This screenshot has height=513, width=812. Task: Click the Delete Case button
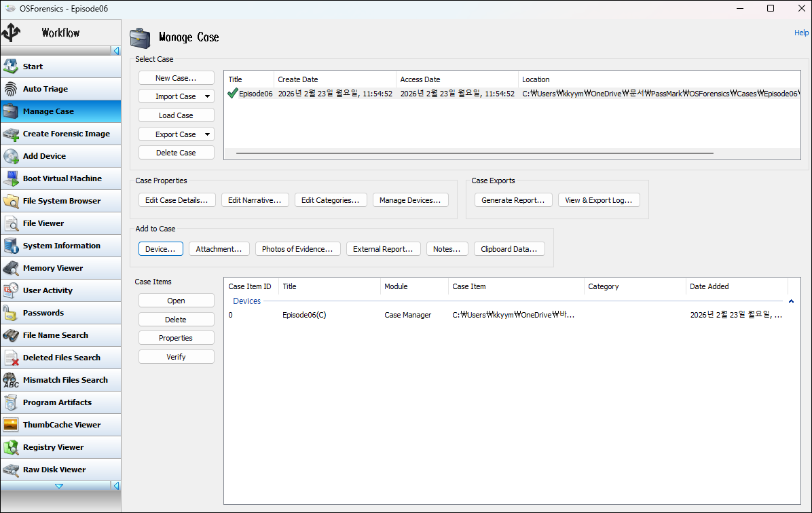tap(176, 153)
